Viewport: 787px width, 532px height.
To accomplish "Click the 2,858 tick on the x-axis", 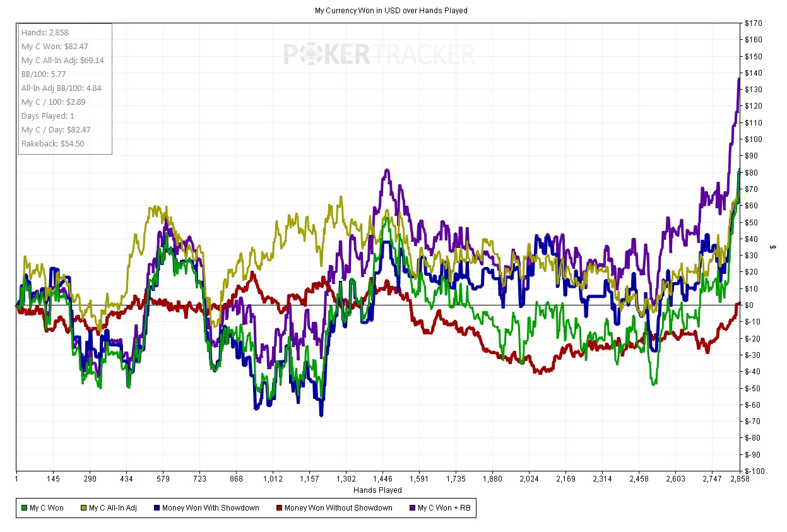I will click(740, 479).
